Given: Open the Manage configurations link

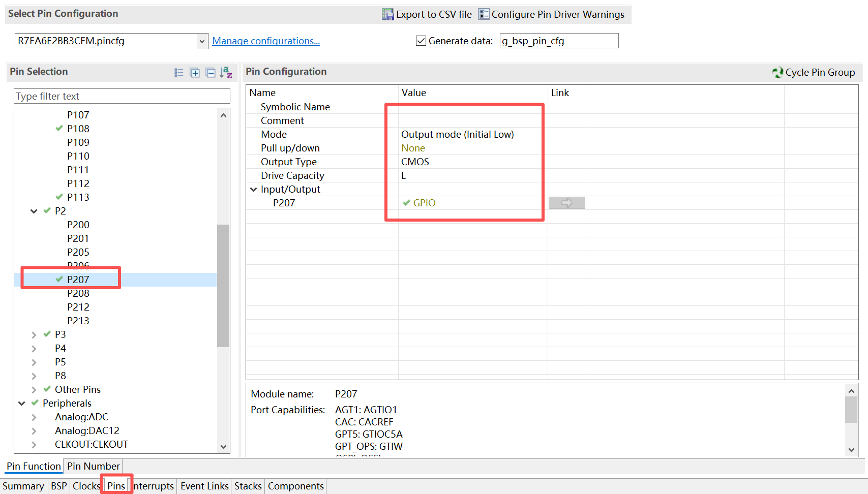Looking at the screenshot, I should click(266, 41).
